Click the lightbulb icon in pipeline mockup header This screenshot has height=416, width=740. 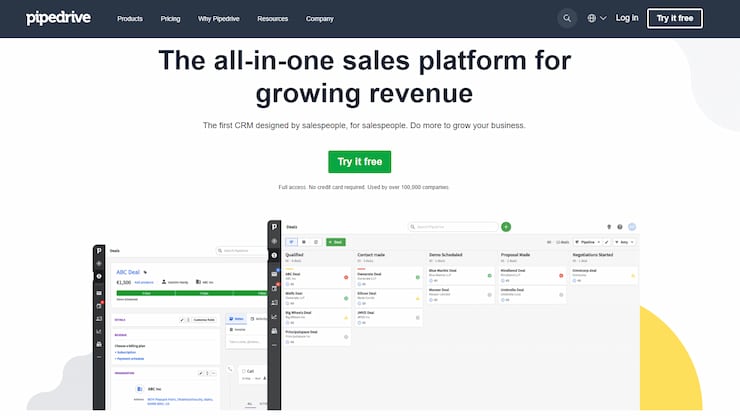tap(609, 227)
